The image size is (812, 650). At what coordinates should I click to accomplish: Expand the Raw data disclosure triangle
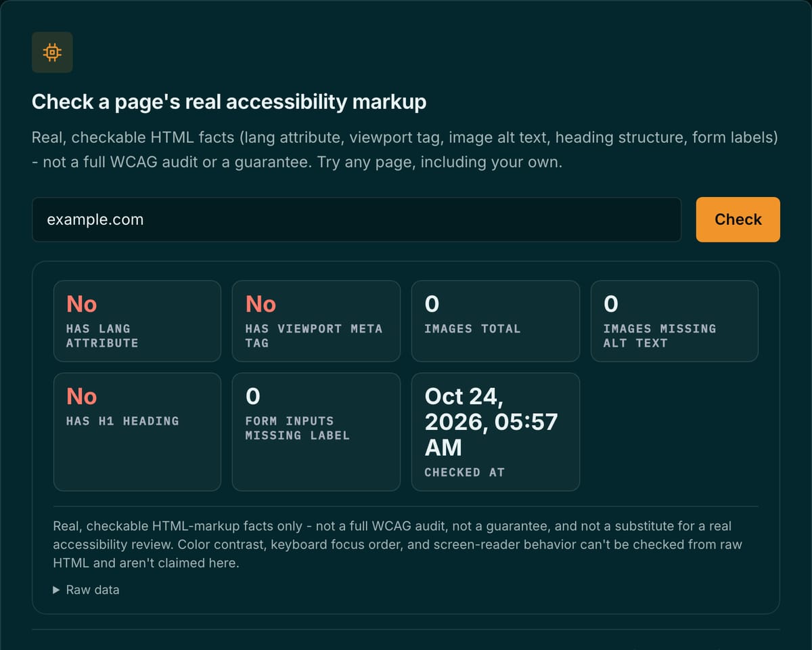pyautogui.click(x=86, y=590)
